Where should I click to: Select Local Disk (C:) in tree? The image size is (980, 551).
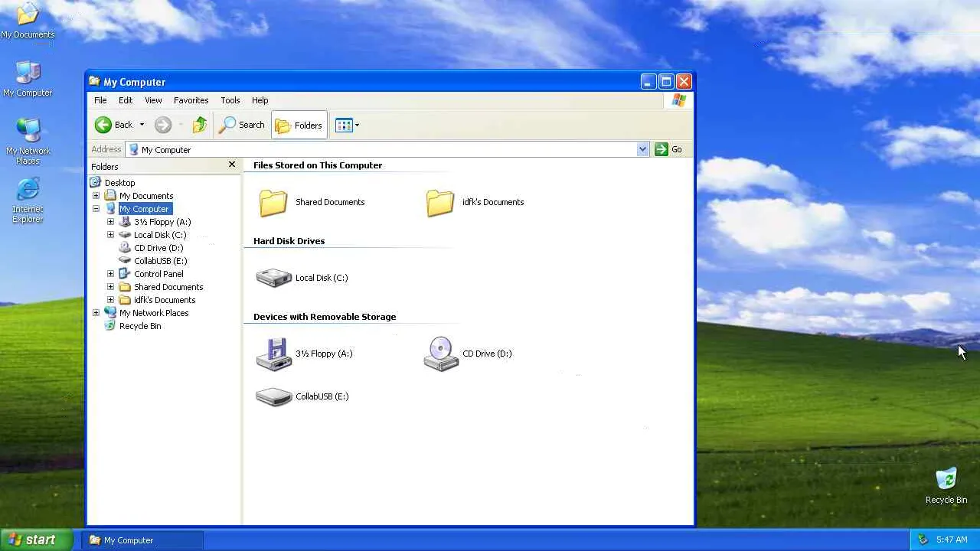pos(160,235)
